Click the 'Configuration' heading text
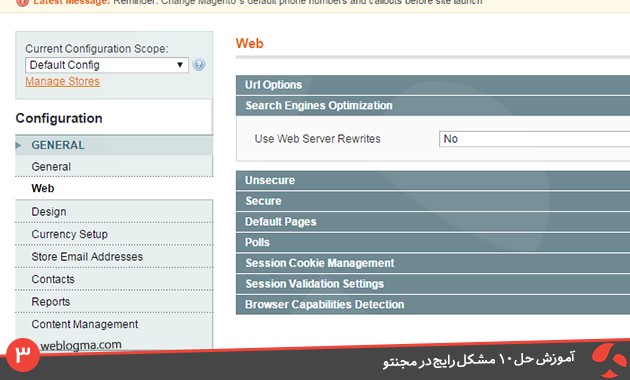The width and height of the screenshot is (630, 380). [x=59, y=118]
